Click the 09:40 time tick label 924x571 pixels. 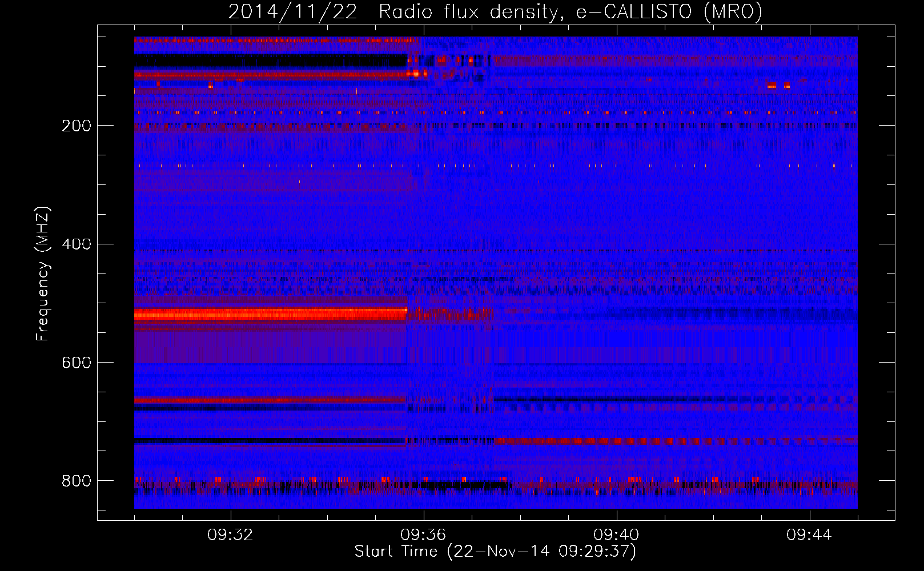click(616, 535)
